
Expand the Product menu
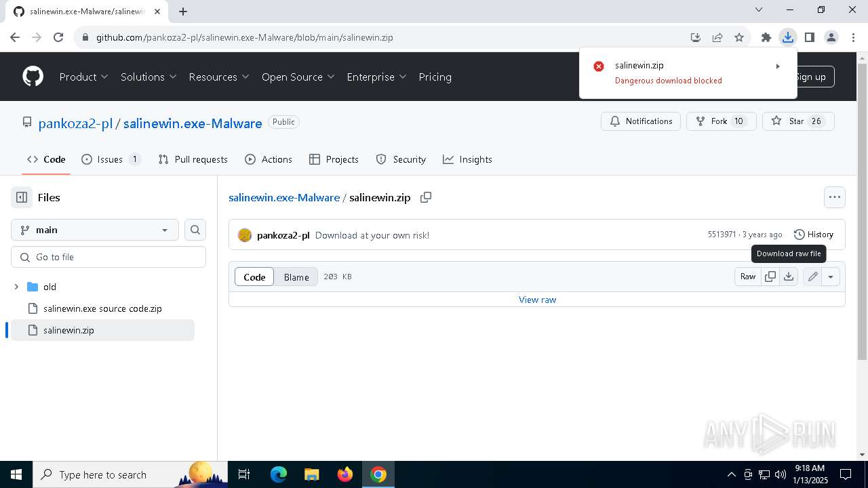(83, 77)
